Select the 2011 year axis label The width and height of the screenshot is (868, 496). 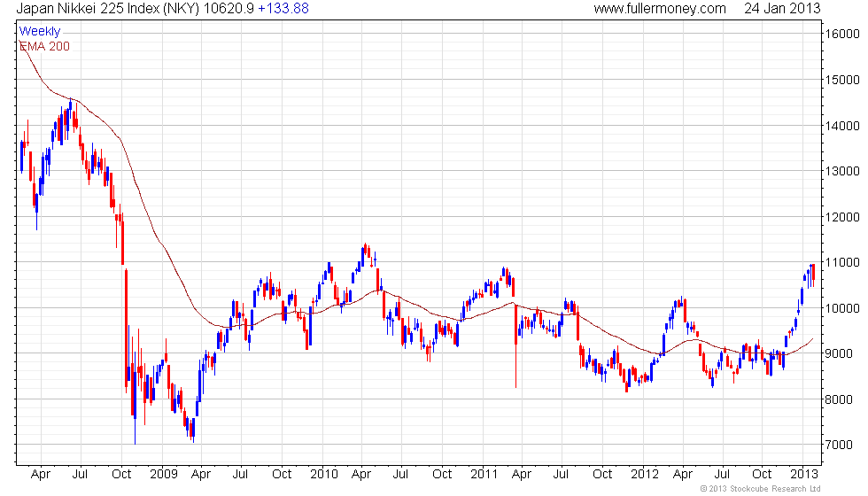[484, 475]
